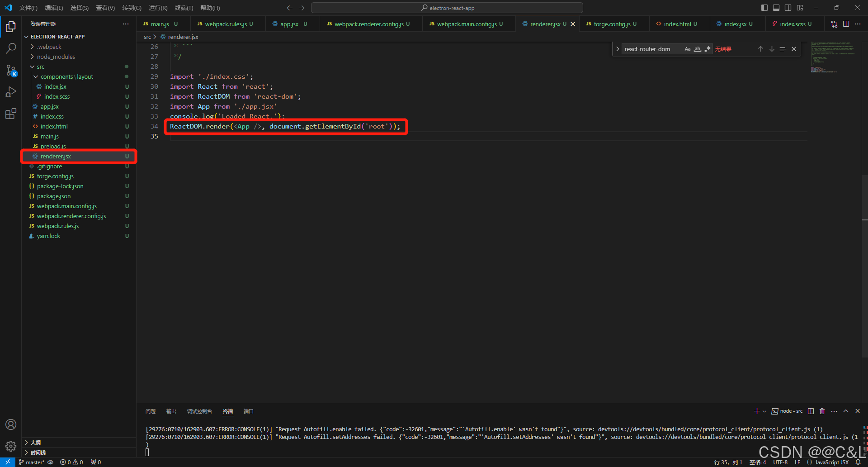868x467 pixels.
Task: Click master branch in status bar
Action: coord(32,462)
